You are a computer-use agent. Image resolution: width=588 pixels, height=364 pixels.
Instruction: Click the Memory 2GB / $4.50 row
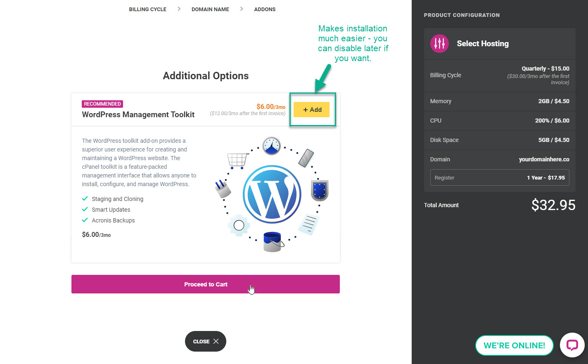click(500, 101)
